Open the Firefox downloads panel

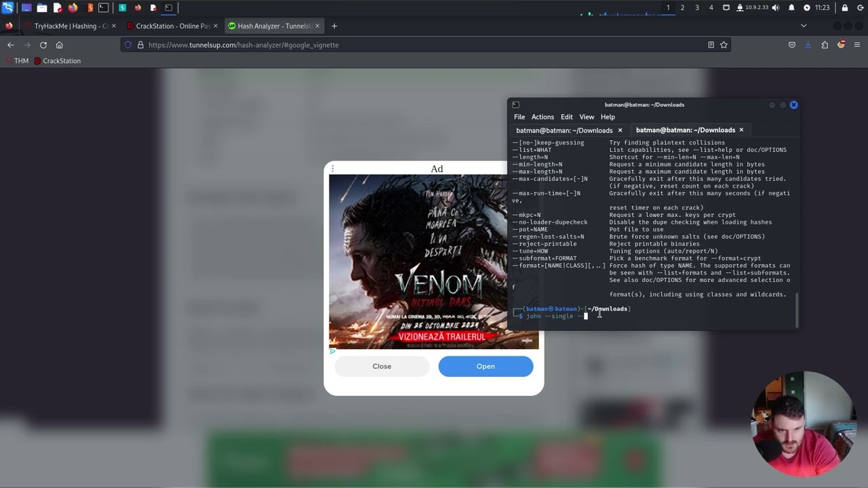click(x=808, y=45)
